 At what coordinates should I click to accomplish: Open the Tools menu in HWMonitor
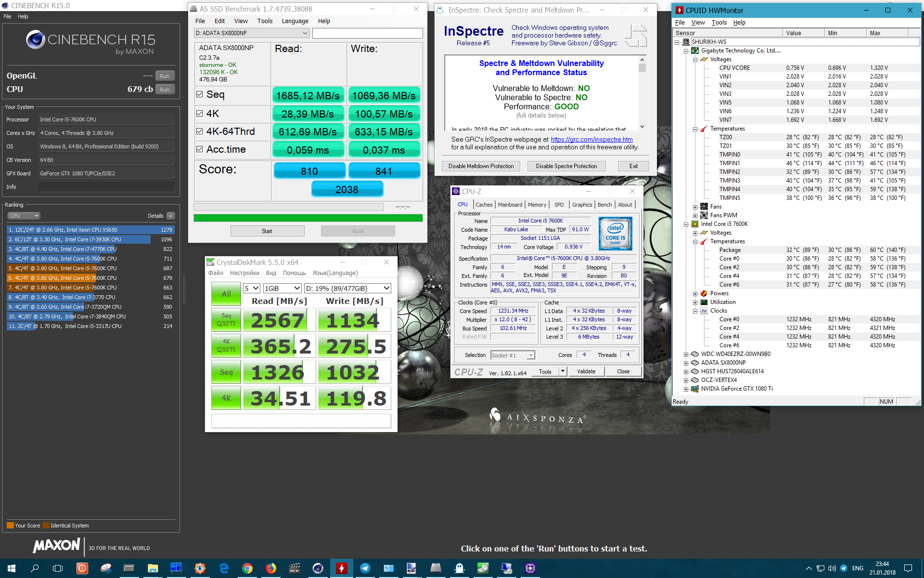[x=719, y=23]
